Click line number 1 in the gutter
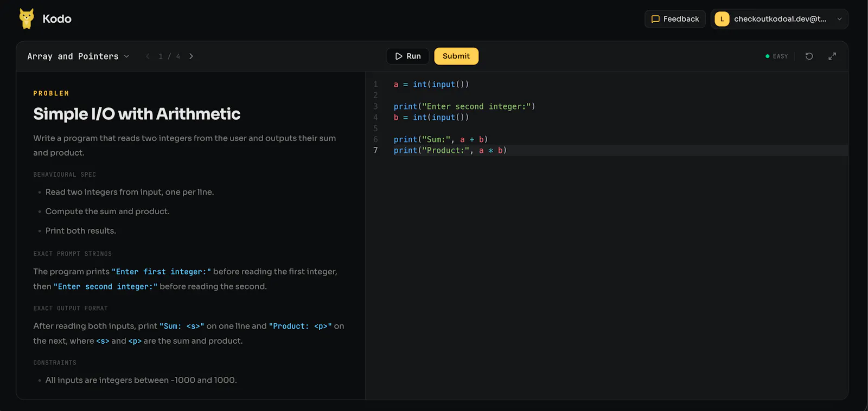Viewport: 868px width, 411px height. click(375, 85)
